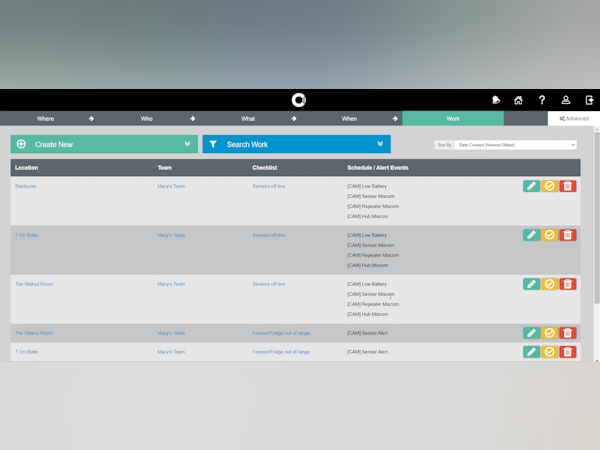The height and width of the screenshot is (450, 600).
Task: Click the Team column header
Action: tap(165, 168)
